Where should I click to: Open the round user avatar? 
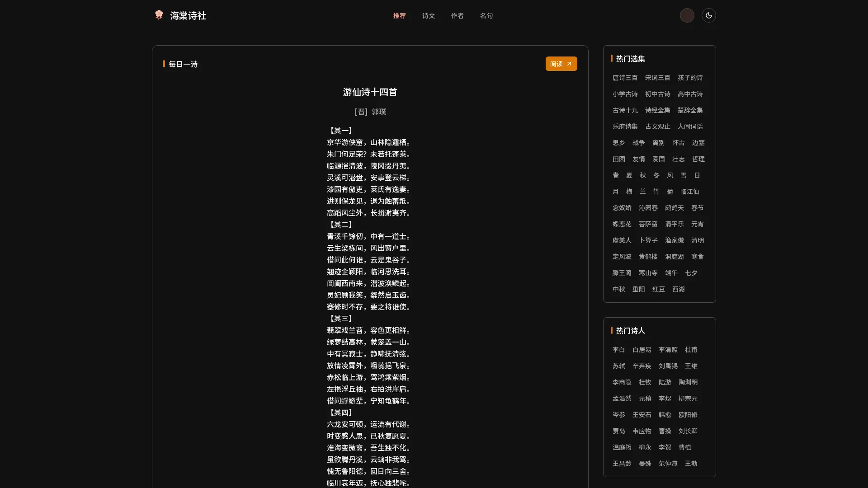point(687,15)
